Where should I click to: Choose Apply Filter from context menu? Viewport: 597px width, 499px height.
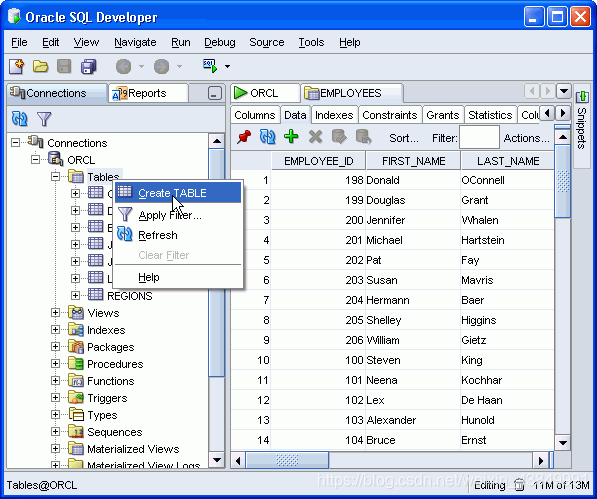(178, 215)
